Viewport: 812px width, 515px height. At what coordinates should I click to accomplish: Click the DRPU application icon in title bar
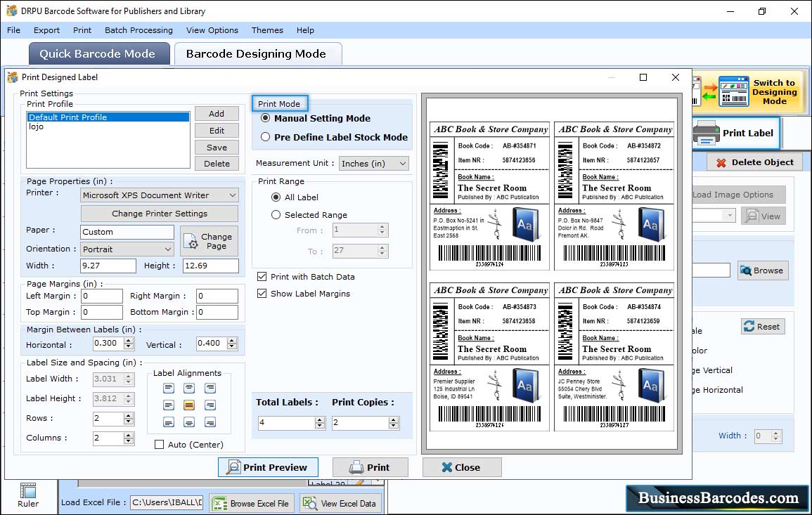tap(11, 11)
